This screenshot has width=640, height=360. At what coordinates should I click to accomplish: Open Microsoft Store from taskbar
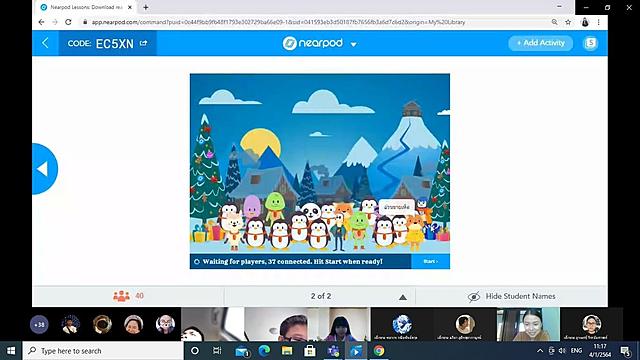pyautogui.click(x=310, y=351)
